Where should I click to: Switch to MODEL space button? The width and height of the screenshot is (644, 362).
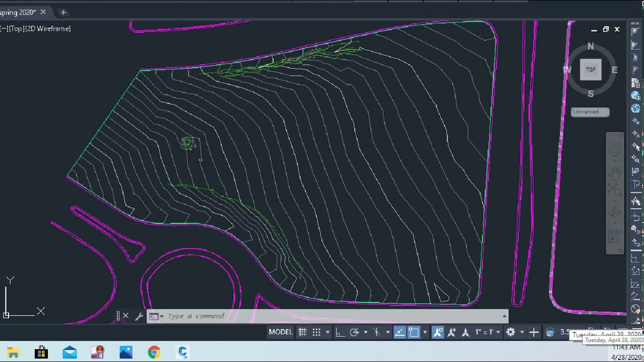click(280, 332)
